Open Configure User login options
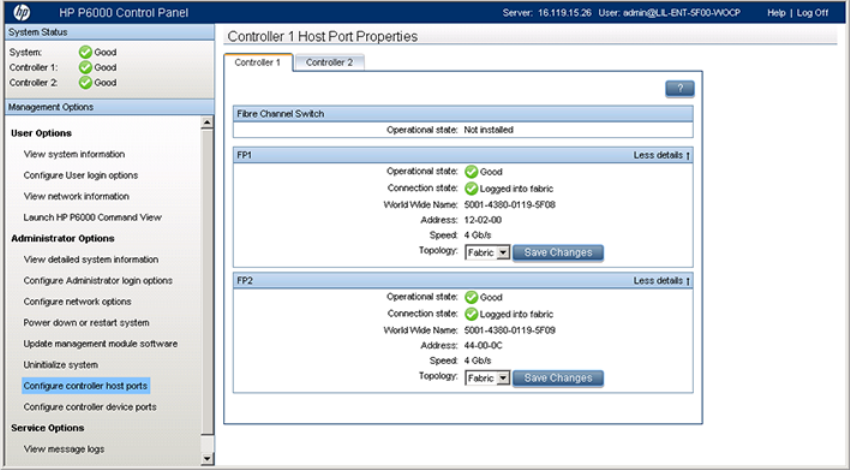Screen dimensions: 850x470 [x=81, y=175]
